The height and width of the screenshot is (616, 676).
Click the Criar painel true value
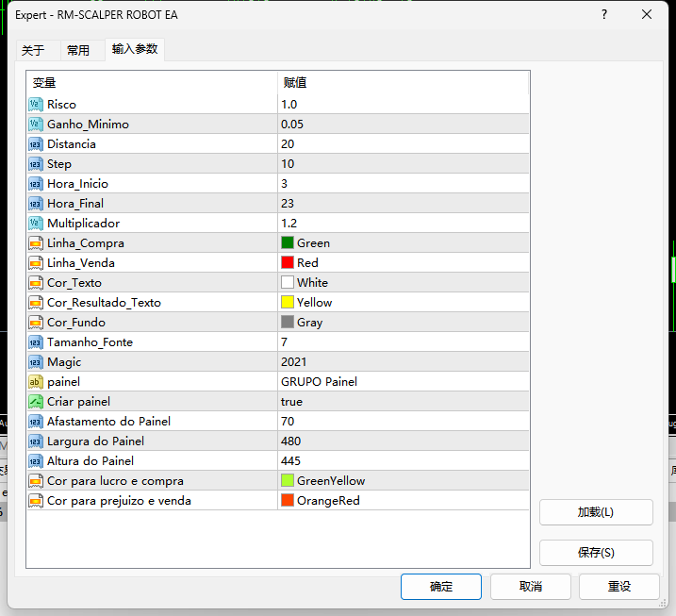pos(292,402)
